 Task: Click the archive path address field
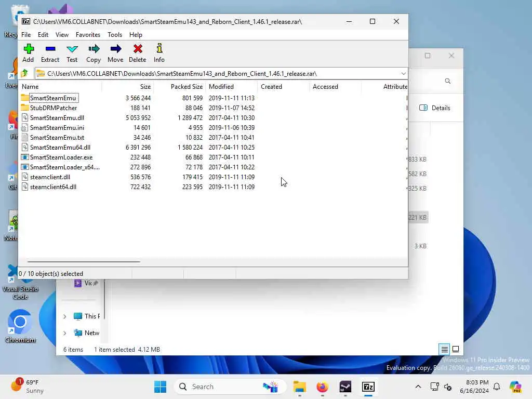[217, 73]
